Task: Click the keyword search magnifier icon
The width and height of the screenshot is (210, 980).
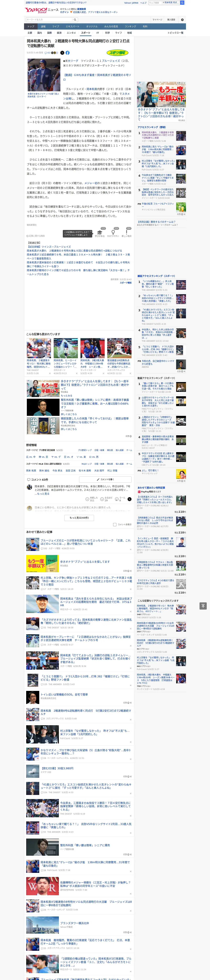Action: tap(75, 20)
